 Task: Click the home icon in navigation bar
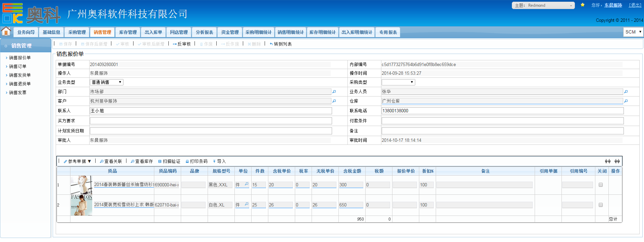(x=6, y=32)
